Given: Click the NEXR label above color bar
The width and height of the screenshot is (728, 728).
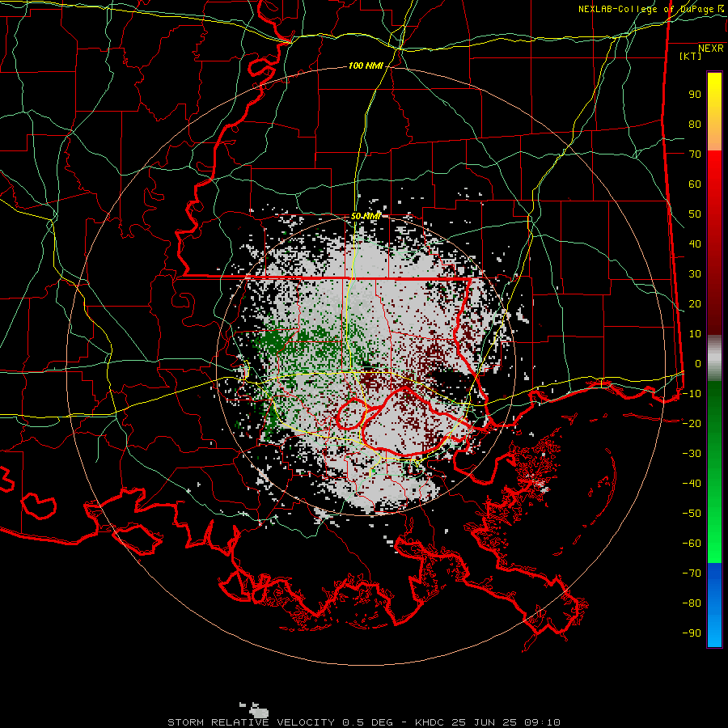Looking at the screenshot, I should click(710, 49).
